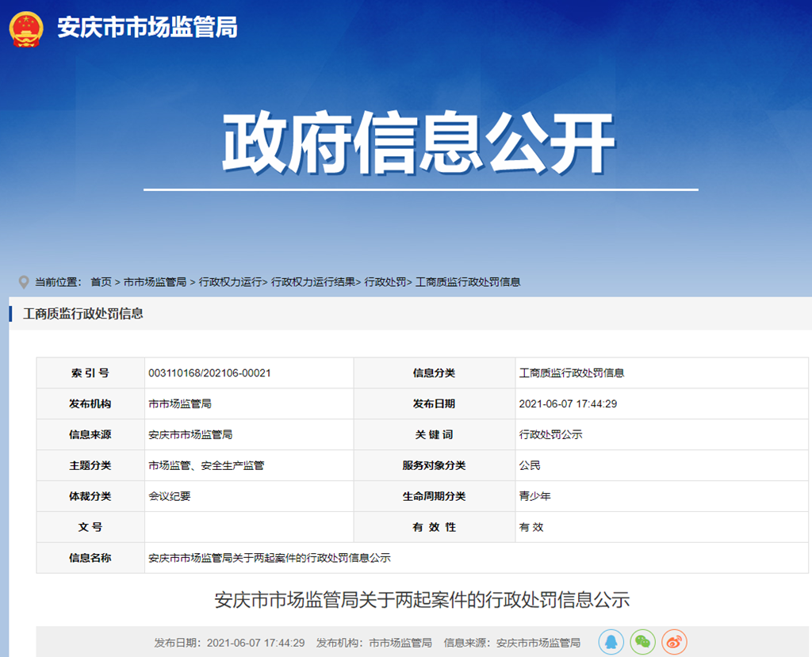The height and width of the screenshot is (657, 812).
Task: Click 主题分类 value 市场监管、安全生产监管
Action: tap(206, 465)
